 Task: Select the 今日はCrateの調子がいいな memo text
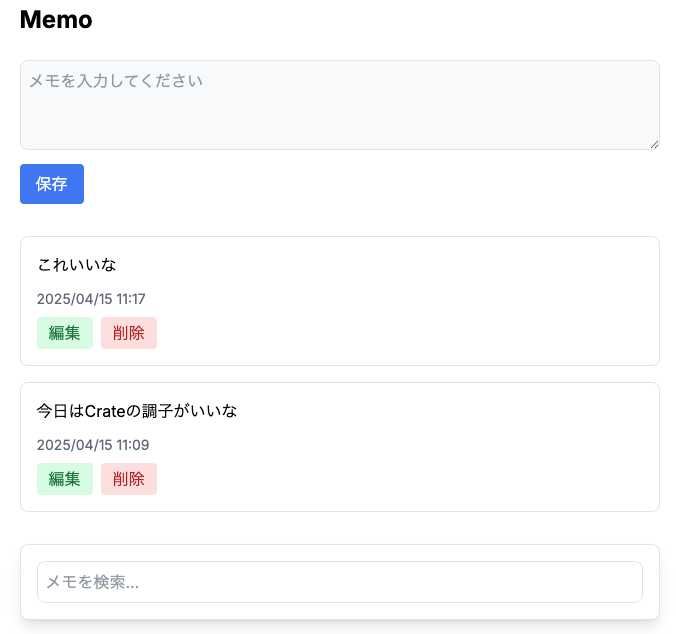137,411
